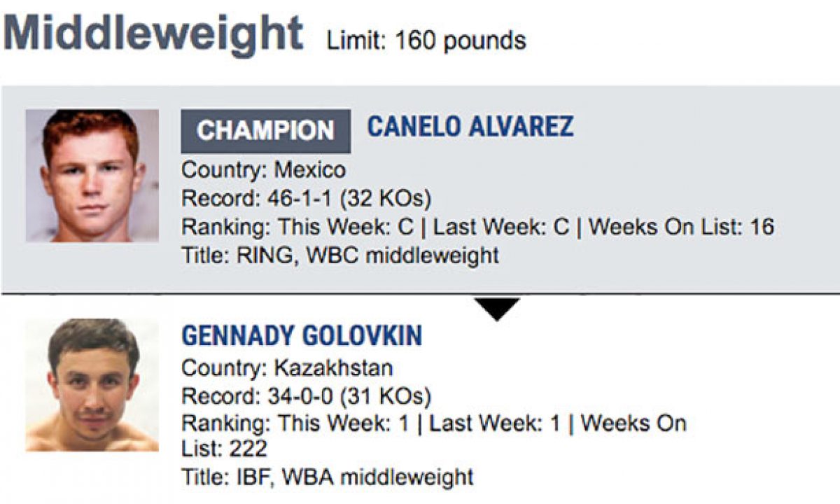This screenshot has height=504, width=840.
Task: Click the "List: 222" text
Action: 224,448
